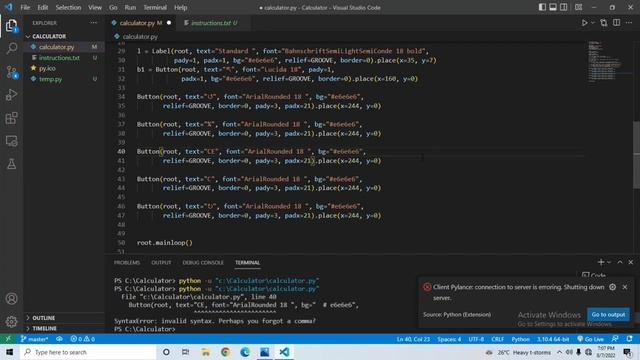Open the Remote Explorer view
Image resolution: width=640 pixels, height=360 pixels.
11,141
